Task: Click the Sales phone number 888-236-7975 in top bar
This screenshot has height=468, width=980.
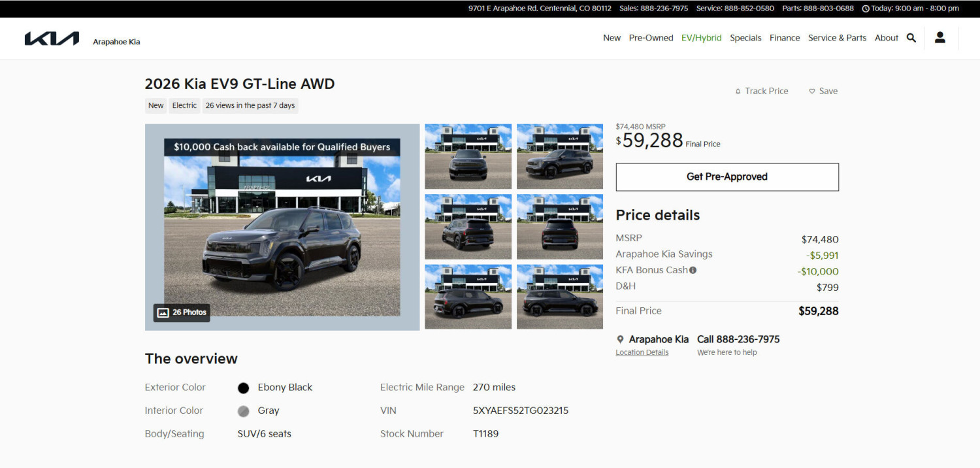Action: [x=664, y=8]
